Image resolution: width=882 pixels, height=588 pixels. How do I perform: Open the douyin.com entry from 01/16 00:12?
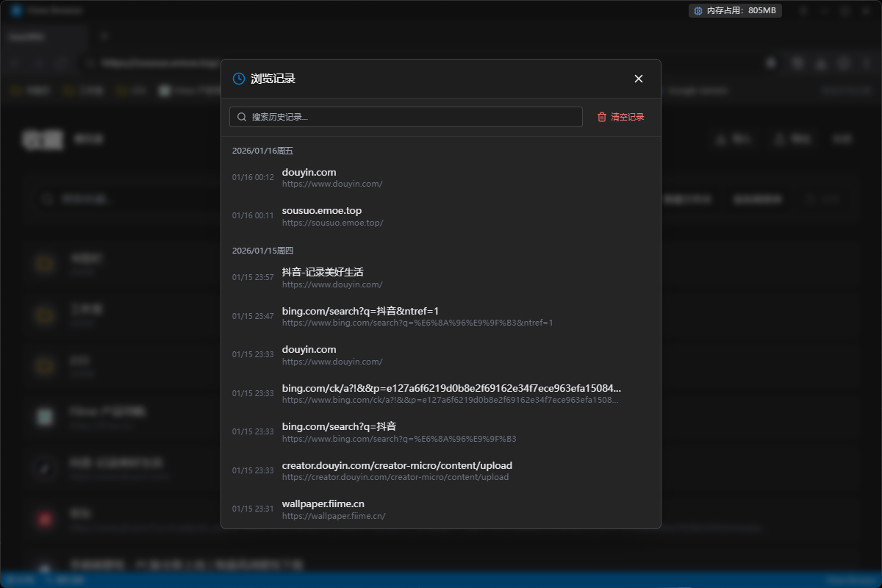(441, 177)
